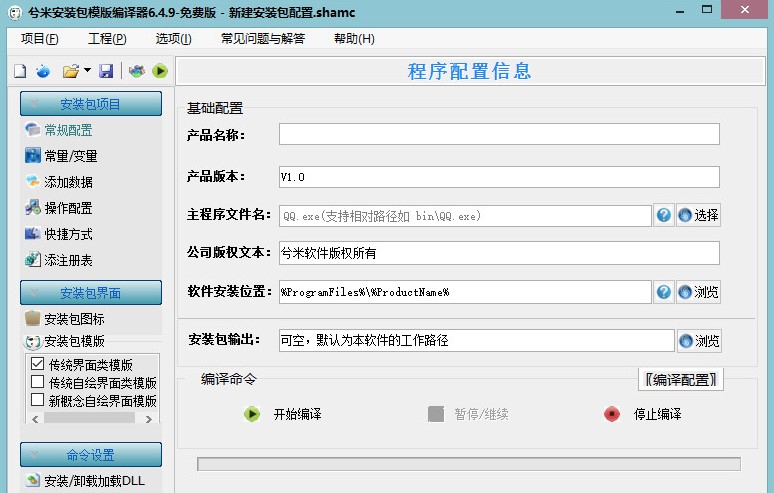Click the template list's right scroll arrow
Screen dimensions: 774x493
pos(149,418)
